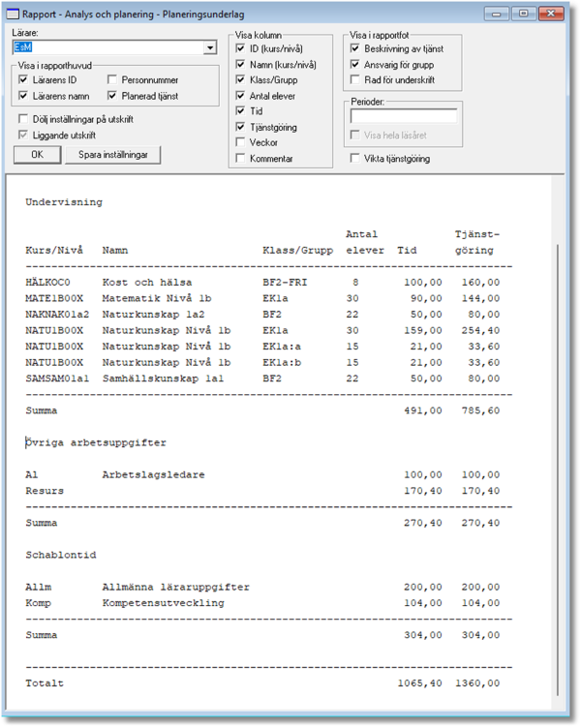Click the Perioder input field
The height and width of the screenshot is (728, 581).
tap(403, 117)
